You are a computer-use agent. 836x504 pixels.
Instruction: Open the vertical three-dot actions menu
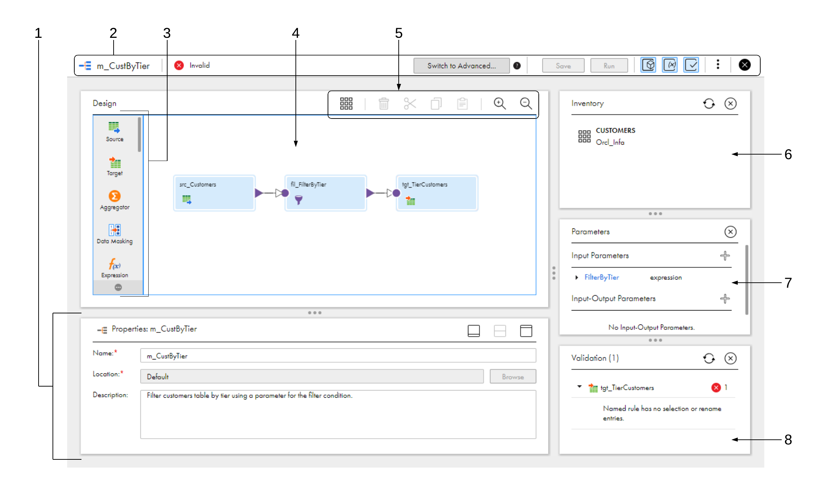point(718,65)
